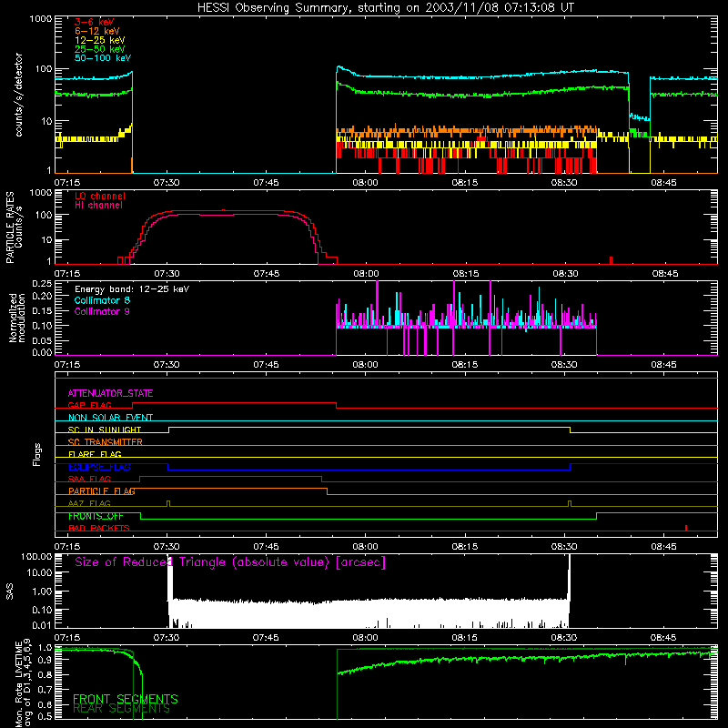Click the 08:45 tick label under flags plot

coord(663,547)
